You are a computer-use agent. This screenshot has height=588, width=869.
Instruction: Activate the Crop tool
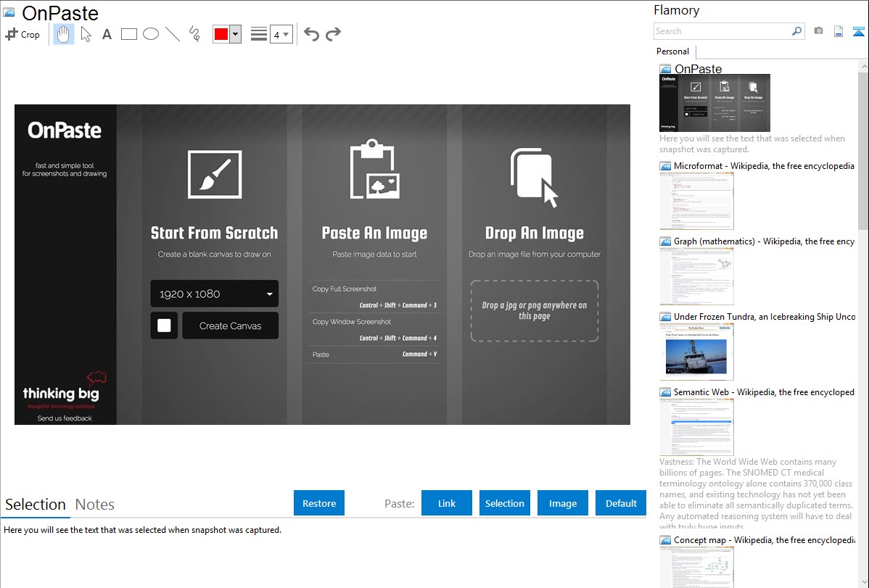(x=22, y=34)
